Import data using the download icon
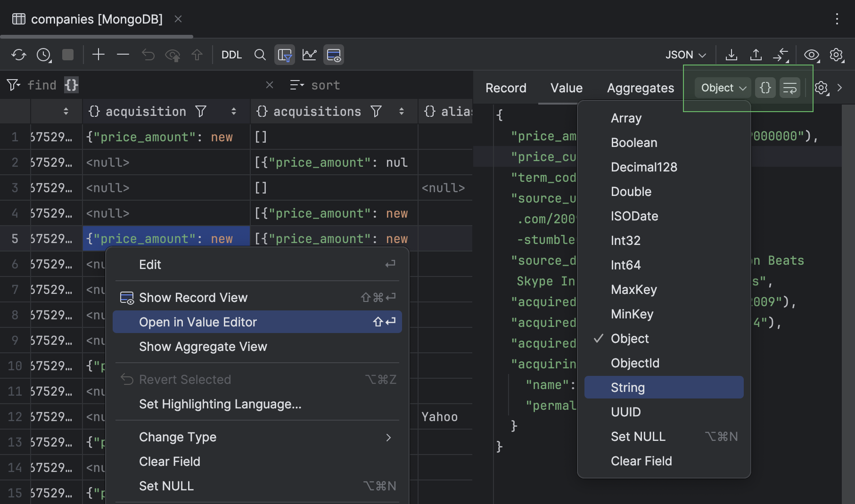The height and width of the screenshot is (504, 855). point(732,54)
